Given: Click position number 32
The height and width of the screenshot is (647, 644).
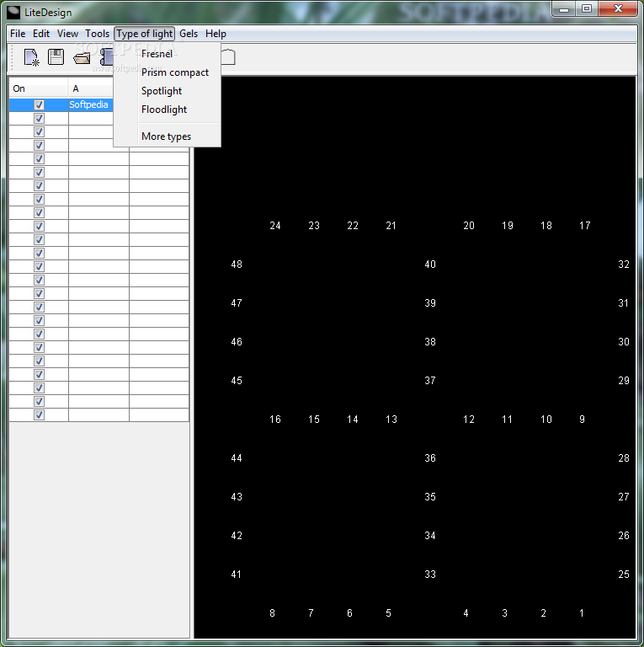Looking at the screenshot, I should pyautogui.click(x=624, y=265).
